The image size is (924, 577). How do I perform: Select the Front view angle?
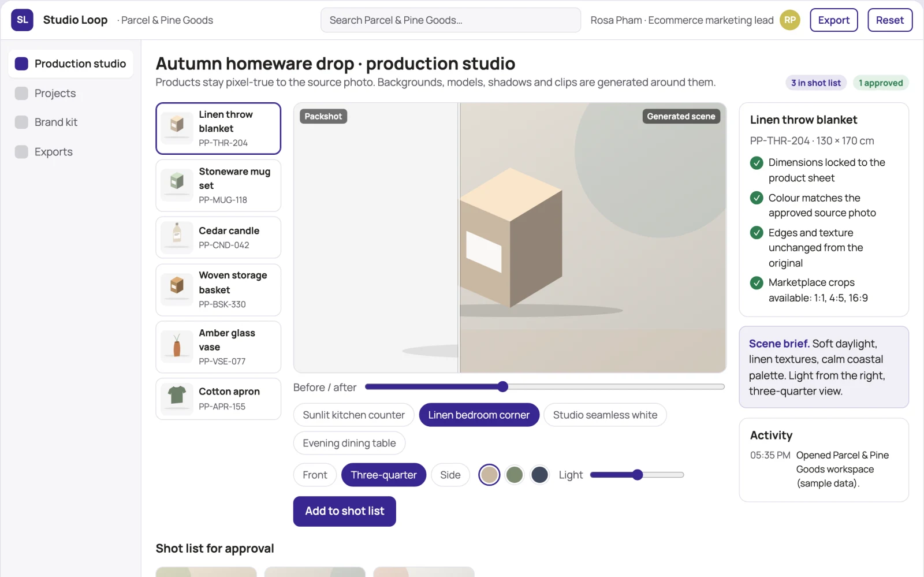(x=315, y=475)
